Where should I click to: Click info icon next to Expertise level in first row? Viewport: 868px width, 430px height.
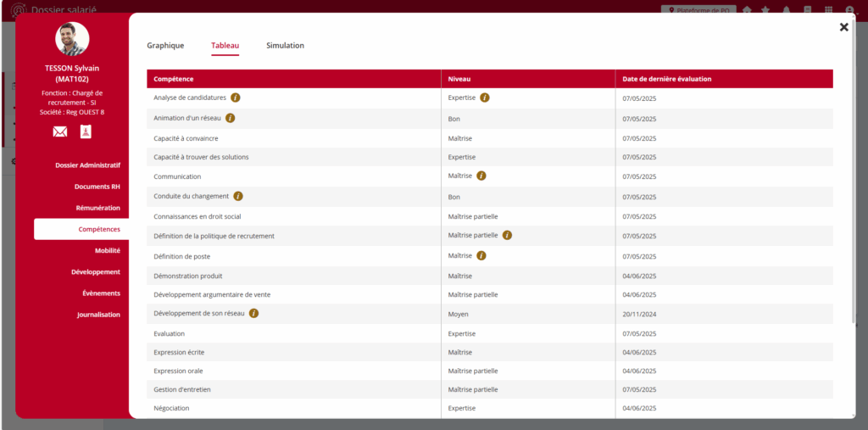tap(485, 98)
